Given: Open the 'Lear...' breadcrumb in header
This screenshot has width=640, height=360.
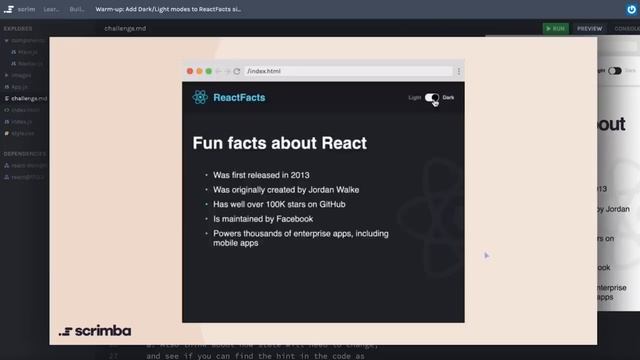Looking at the screenshot, I should (x=51, y=9).
